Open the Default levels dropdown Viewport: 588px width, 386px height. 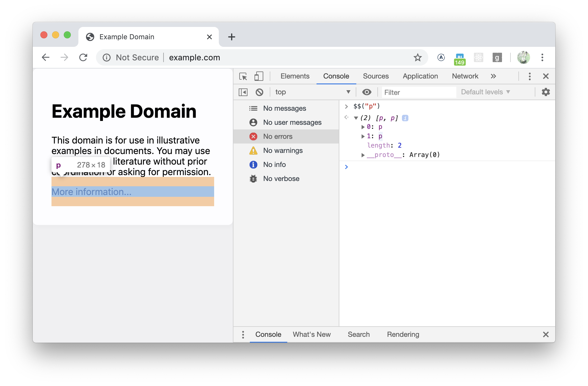tap(485, 92)
